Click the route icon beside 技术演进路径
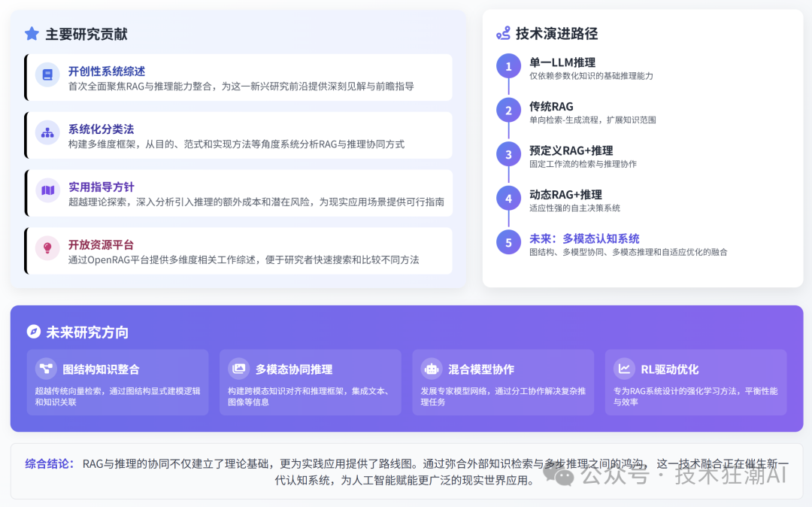 click(x=503, y=33)
